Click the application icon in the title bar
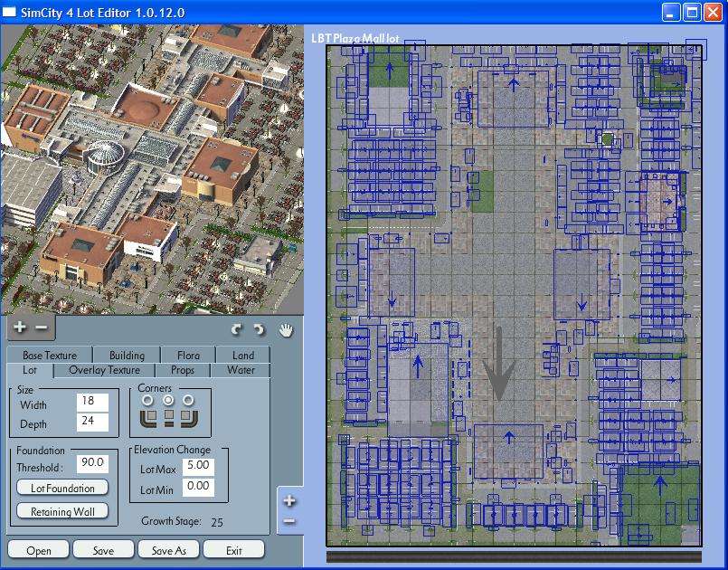Viewport: 728px width, 570px height. (x=9, y=12)
